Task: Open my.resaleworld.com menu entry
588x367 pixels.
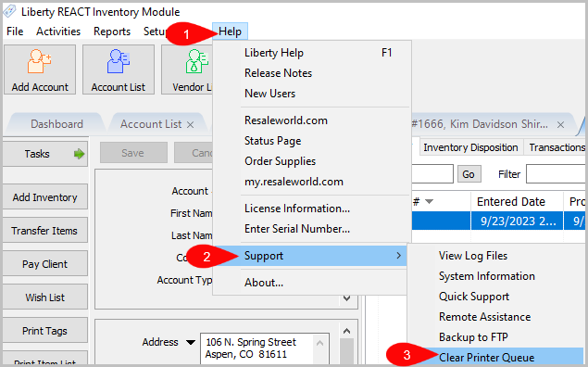Action: click(312, 182)
